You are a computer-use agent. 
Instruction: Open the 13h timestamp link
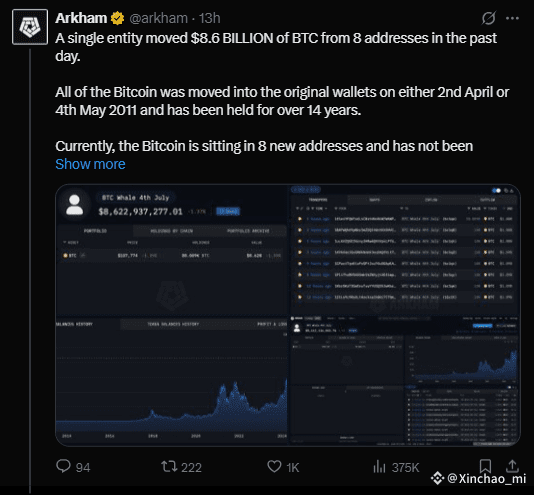tap(209, 18)
